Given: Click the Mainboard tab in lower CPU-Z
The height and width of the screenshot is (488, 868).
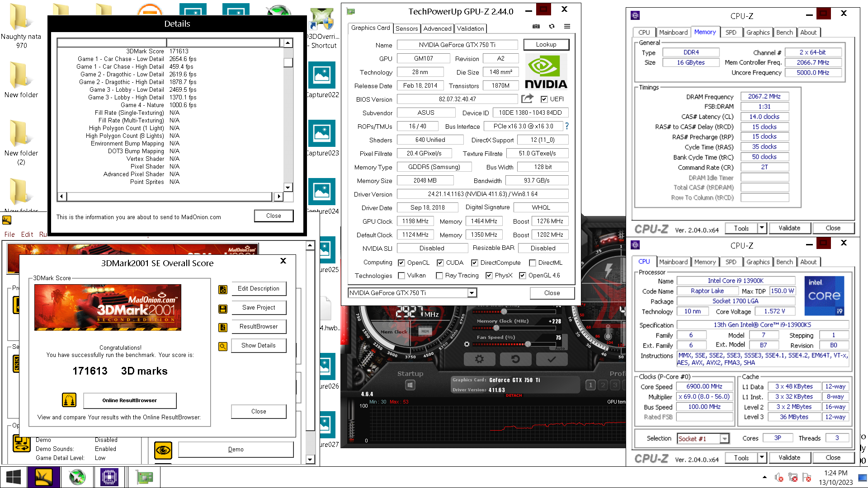Looking at the screenshot, I should pos(673,262).
